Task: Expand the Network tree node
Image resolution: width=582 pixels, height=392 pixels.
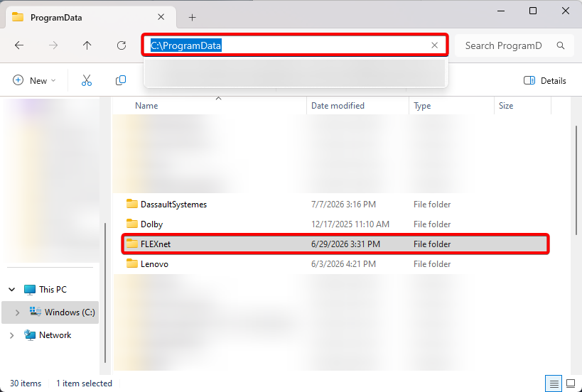Action: [x=11, y=335]
